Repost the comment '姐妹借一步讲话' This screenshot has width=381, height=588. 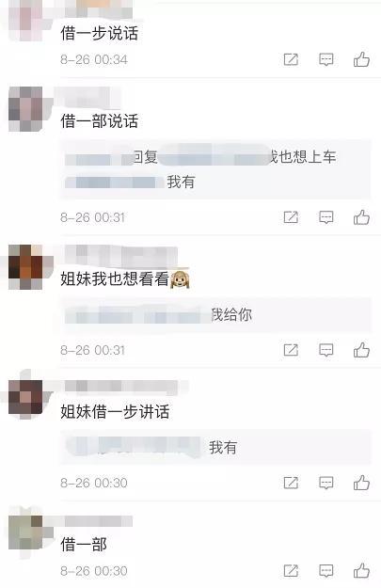[291, 483]
